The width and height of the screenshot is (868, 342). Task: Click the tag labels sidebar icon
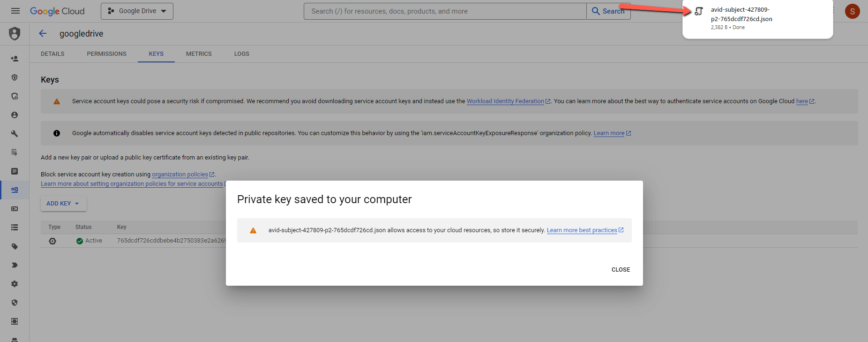tap(15, 246)
